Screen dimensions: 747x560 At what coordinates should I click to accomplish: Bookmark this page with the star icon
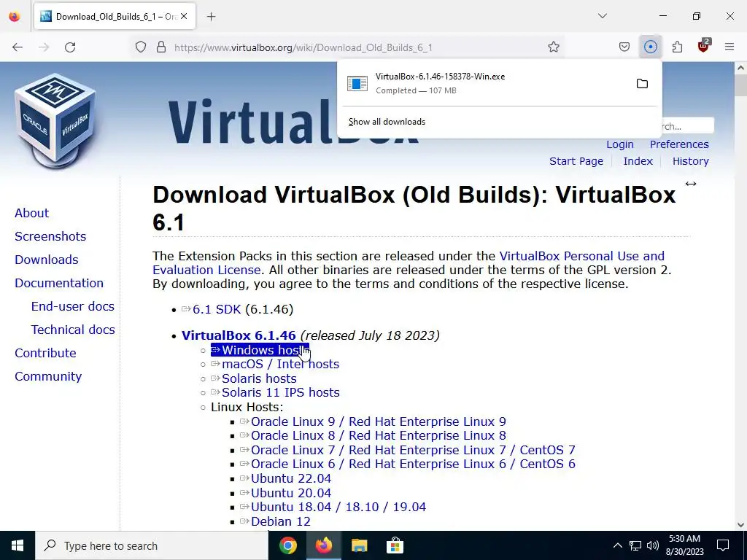pos(553,47)
